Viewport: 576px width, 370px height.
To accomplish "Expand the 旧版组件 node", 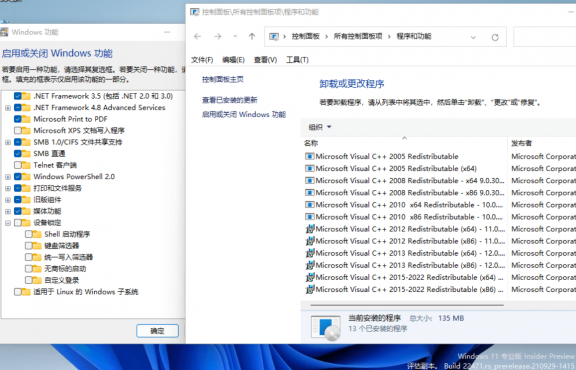I will coord(8,200).
